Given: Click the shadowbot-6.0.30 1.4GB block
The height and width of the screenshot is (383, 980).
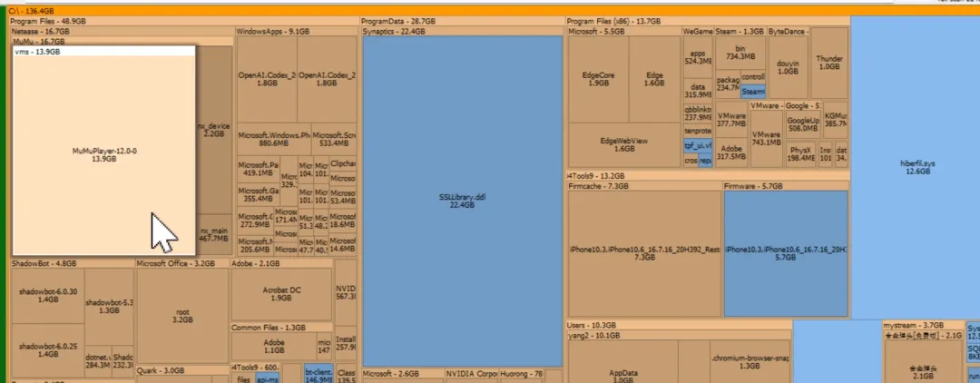Looking at the screenshot, I should [x=47, y=296].
